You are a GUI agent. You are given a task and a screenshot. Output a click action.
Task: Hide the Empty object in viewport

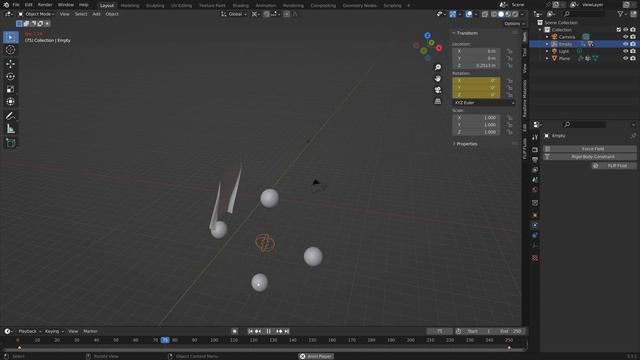(x=625, y=44)
